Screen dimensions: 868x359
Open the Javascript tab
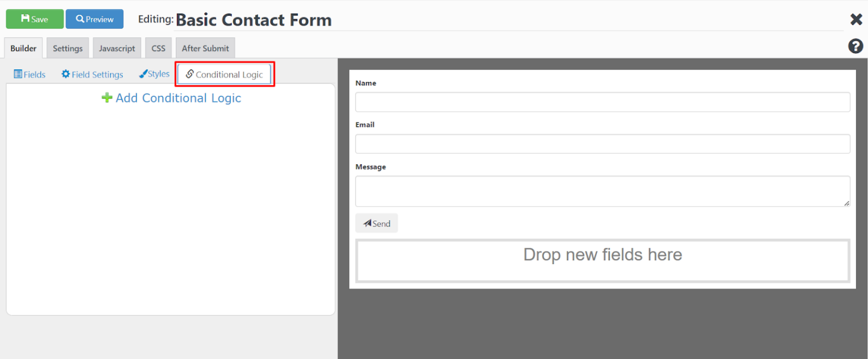point(116,48)
